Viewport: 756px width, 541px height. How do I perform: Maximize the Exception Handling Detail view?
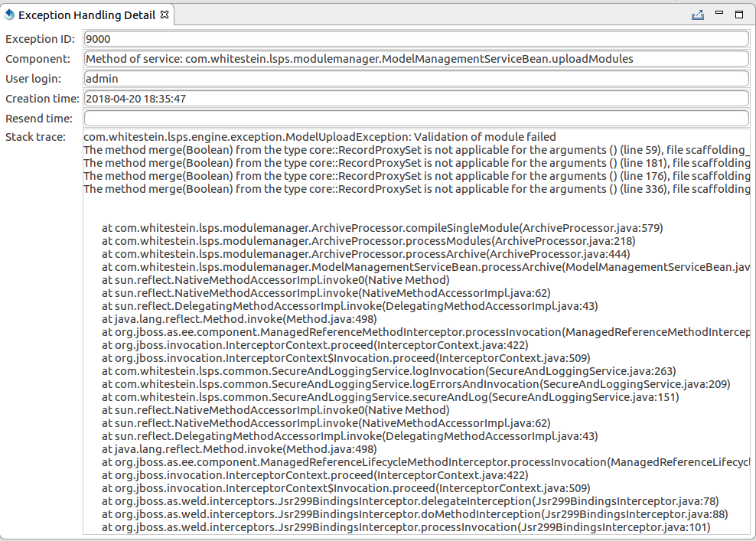click(x=739, y=15)
